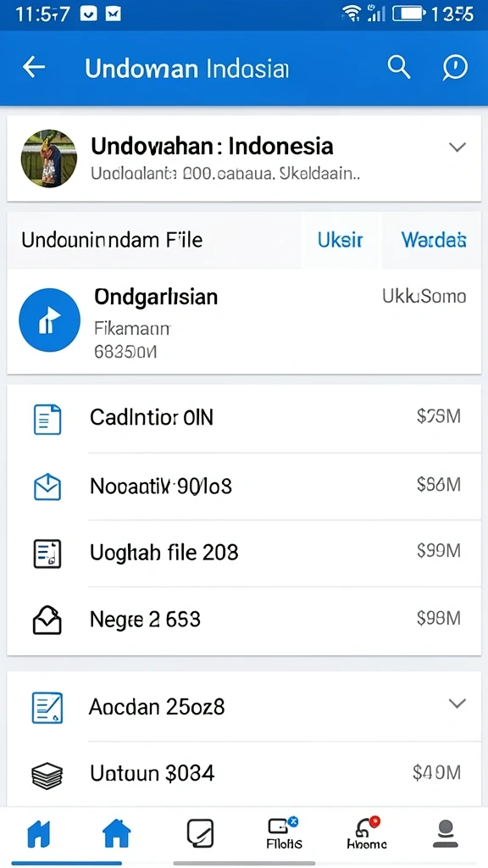Open the Nooantik 90lo8 row
Screen dimensions: 488x868
pyautogui.click(x=244, y=486)
